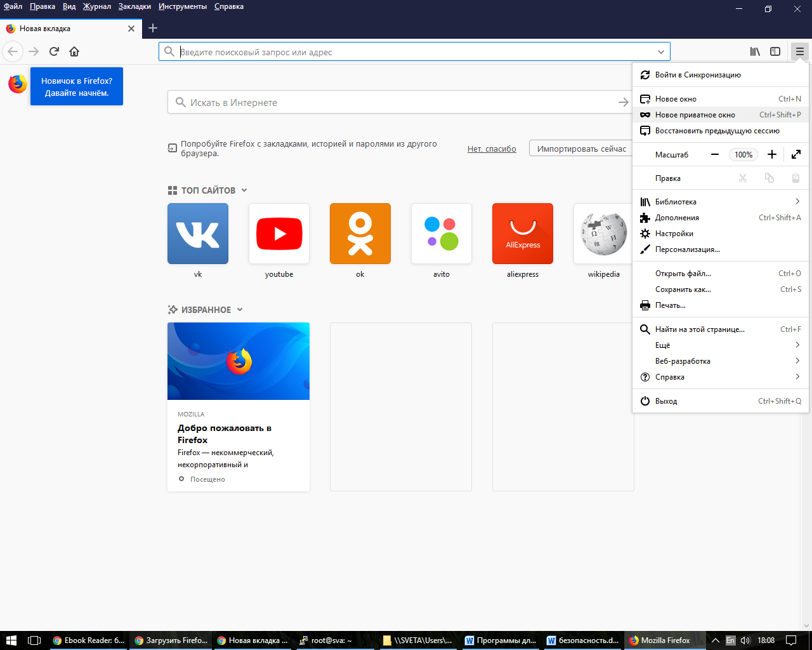The height and width of the screenshot is (650, 812).
Task: Zoom out with the minus button
Action: coord(715,154)
